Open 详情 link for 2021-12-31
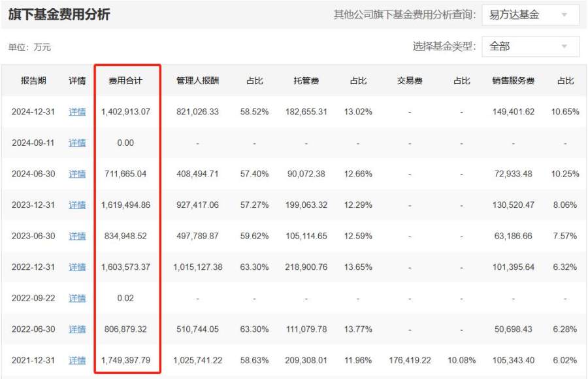This screenshot has width=588, height=379. (x=77, y=360)
